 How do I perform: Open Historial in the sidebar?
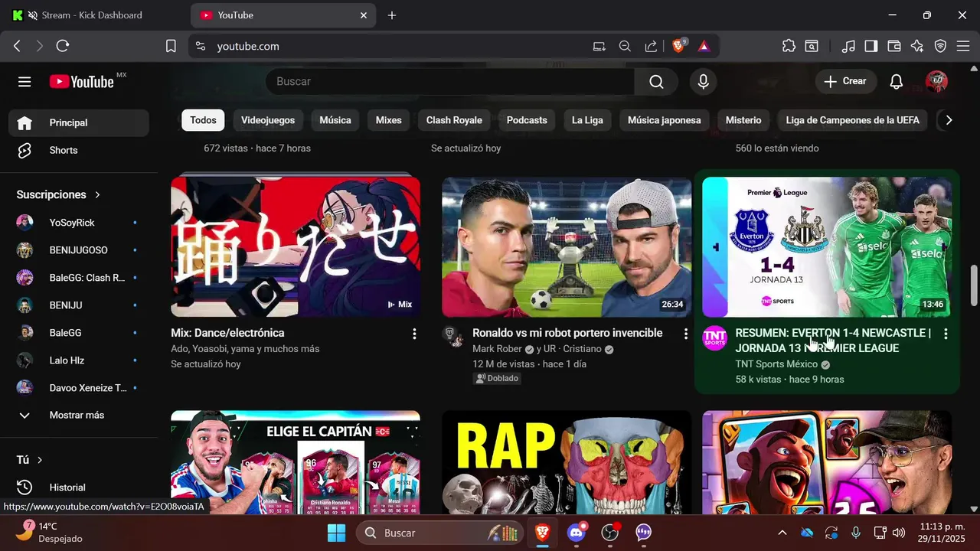[79, 487]
